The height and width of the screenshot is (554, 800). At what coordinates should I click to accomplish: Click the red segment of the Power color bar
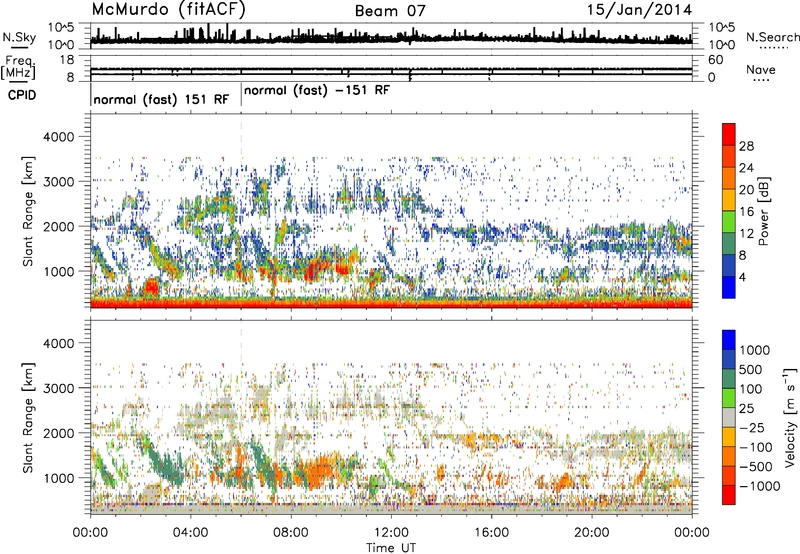click(x=729, y=134)
